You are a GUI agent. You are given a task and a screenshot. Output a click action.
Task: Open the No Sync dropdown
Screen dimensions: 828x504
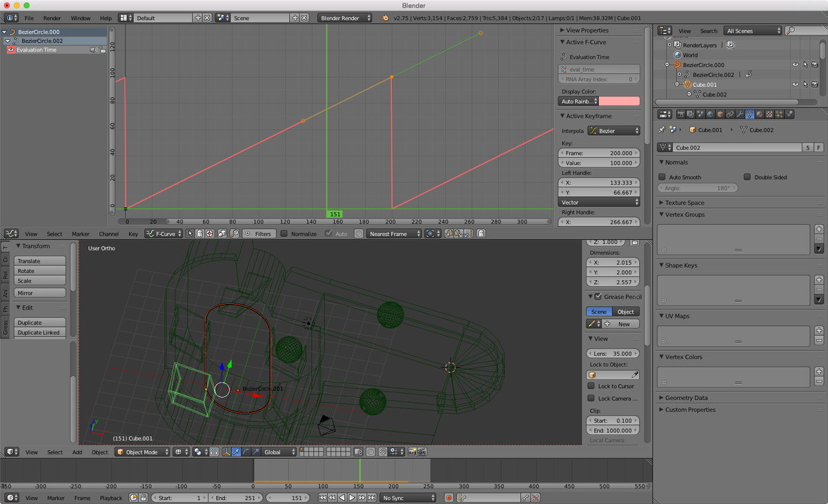pos(406,498)
